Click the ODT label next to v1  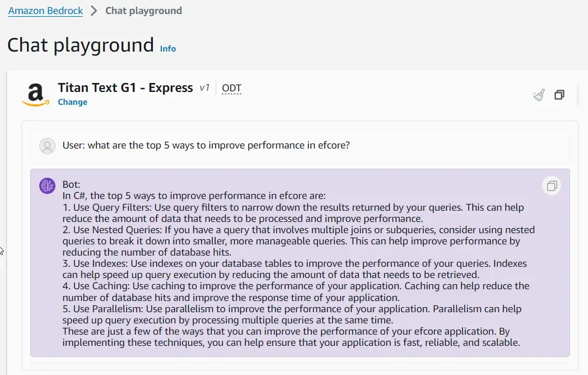click(x=231, y=88)
